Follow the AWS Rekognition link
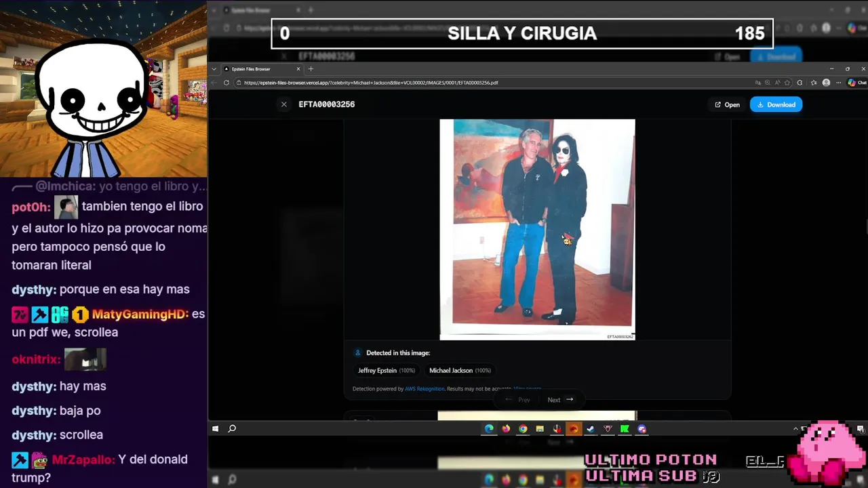Viewport: 868px width, 488px height. pos(425,389)
